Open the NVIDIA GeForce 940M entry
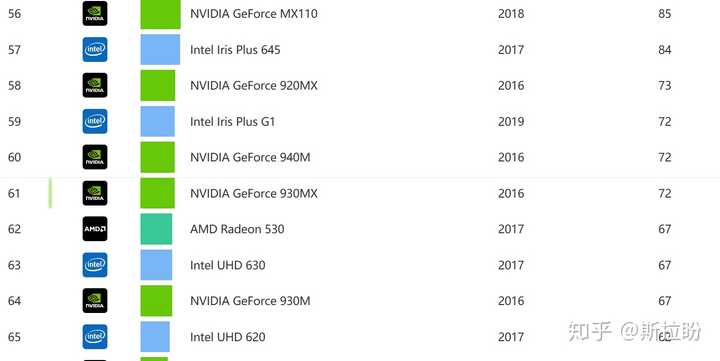The height and width of the screenshot is (361, 720). (250, 158)
